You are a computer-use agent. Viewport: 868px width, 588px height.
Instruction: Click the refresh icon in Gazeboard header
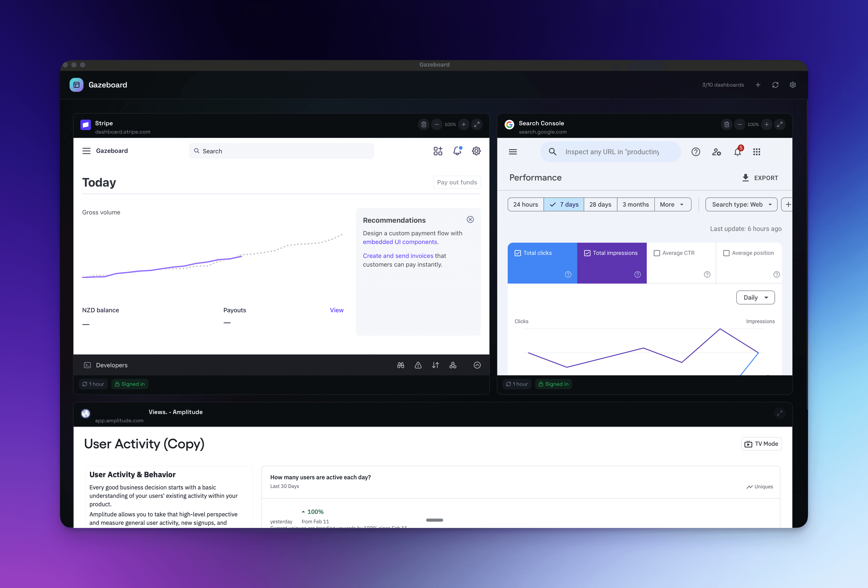click(x=775, y=85)
